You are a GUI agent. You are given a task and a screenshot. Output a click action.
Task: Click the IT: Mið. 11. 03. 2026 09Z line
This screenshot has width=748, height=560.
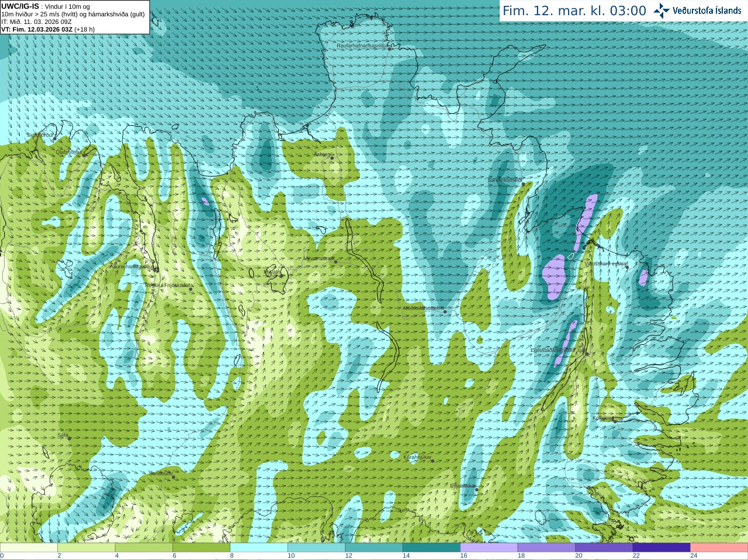pyautogui.click(x=36, y=22)
